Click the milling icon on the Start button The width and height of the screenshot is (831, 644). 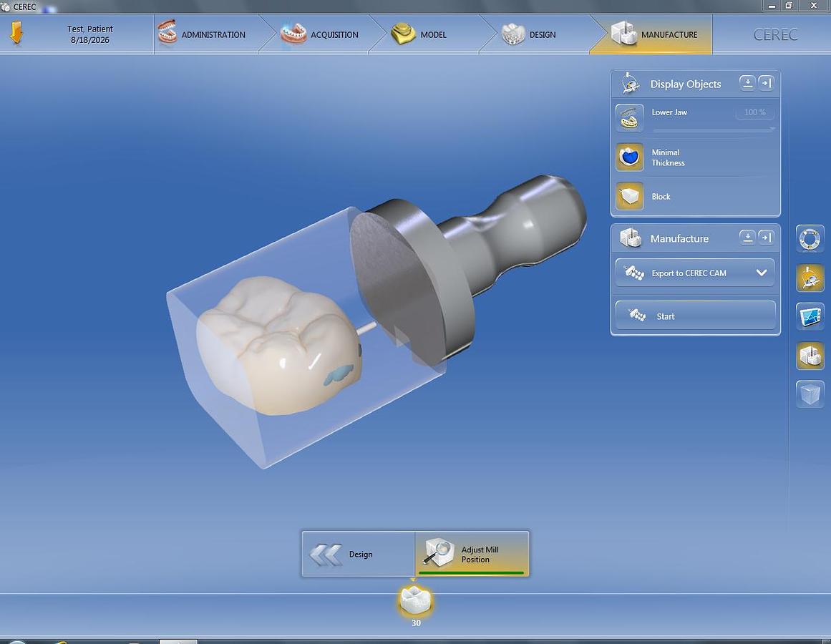(x=637, y=316)
